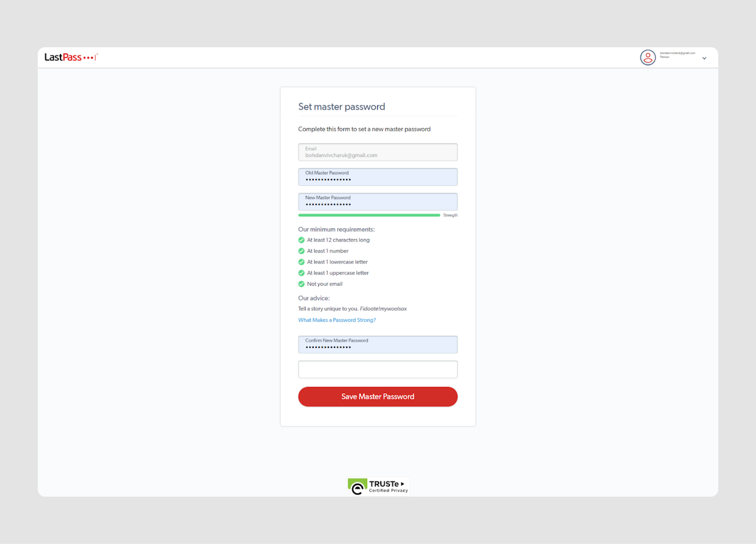Click 'Not your email' text

[325, 284]
